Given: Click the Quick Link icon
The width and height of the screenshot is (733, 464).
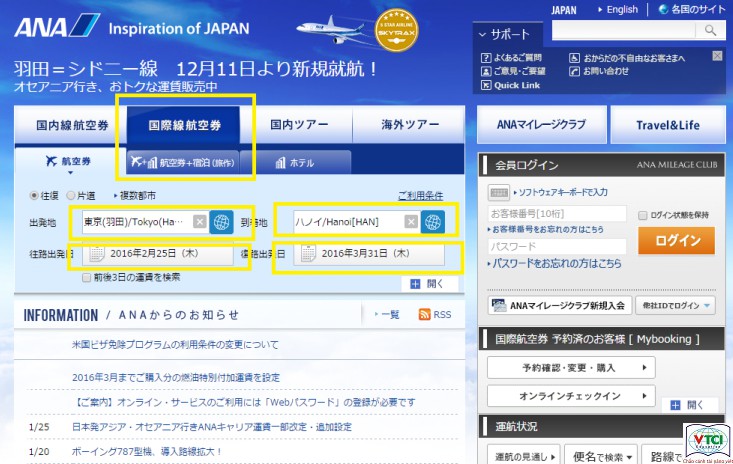Looking at the screenshot, I should point(486,85).
